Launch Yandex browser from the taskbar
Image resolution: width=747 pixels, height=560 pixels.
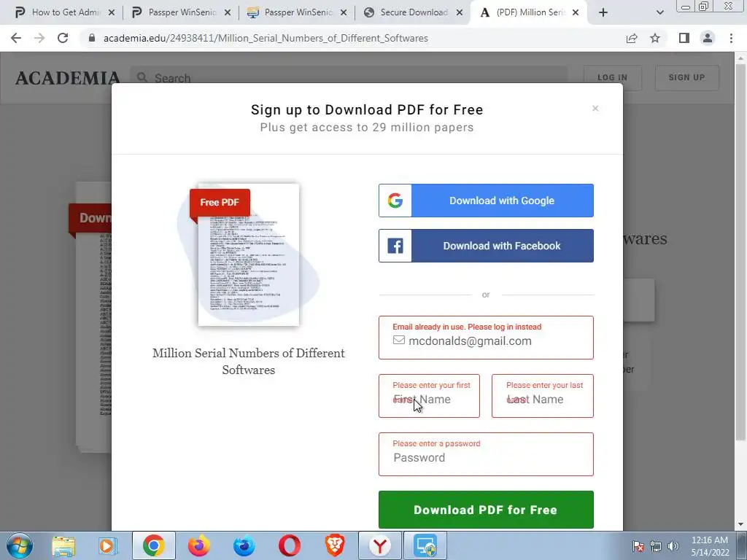coord(379,545)
